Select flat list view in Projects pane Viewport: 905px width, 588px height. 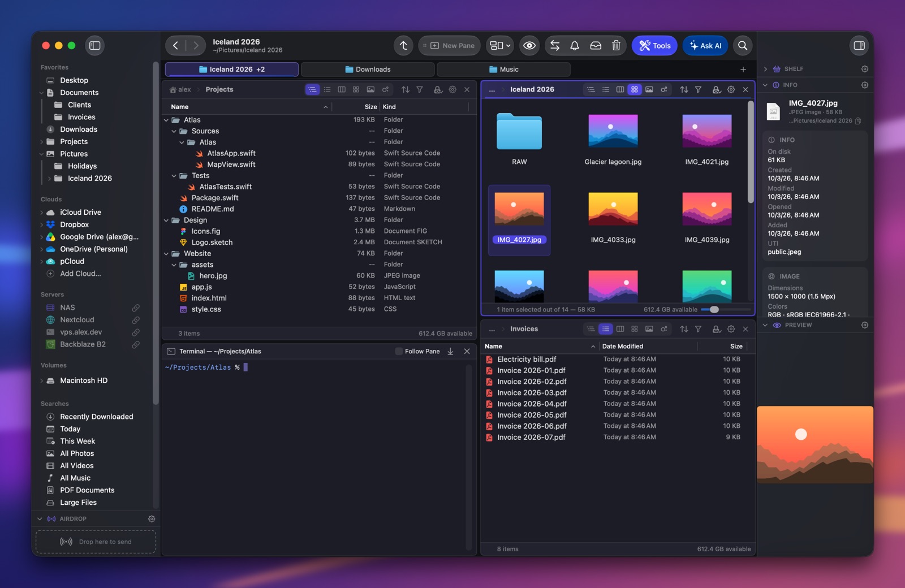[x=327, y=89]
